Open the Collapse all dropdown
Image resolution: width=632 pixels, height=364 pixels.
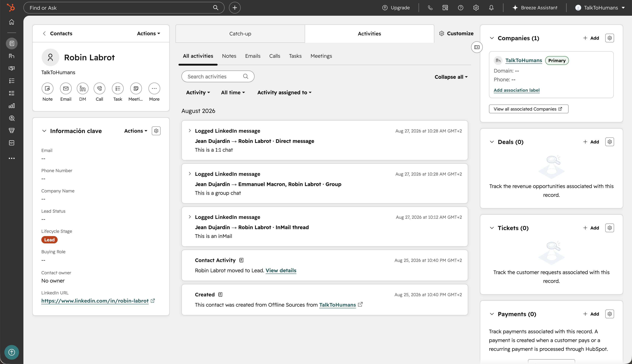point(451,77)
